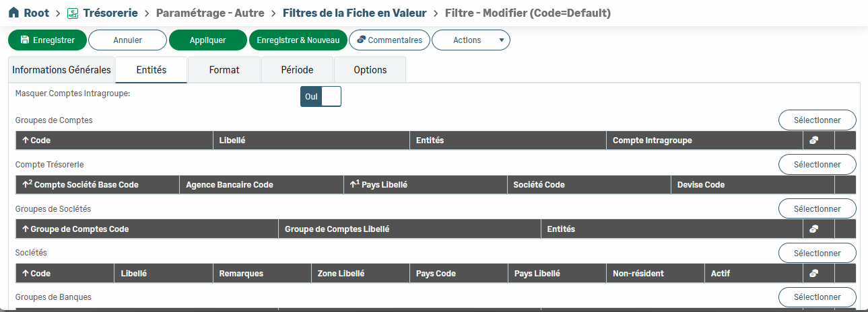Click the comments icon in Sociétés table header
The image size is (868, 312).
[813, 274]
